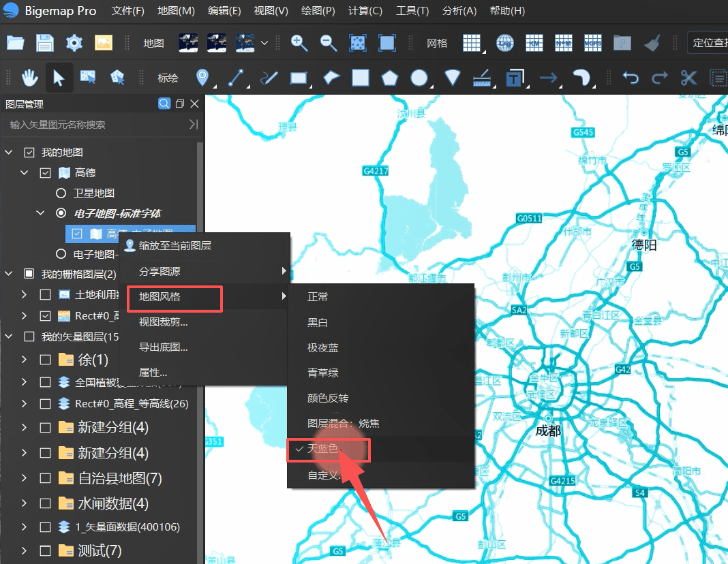Open 工具(T) menu

(x=412, y=11)
